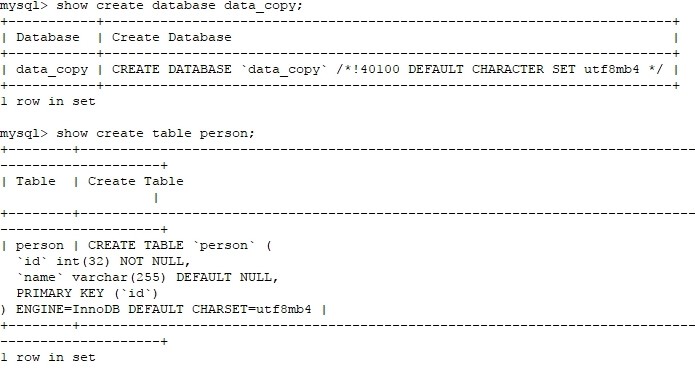Click the 'Database' column header
Screen dimensions: 695x370
[48, 37]
